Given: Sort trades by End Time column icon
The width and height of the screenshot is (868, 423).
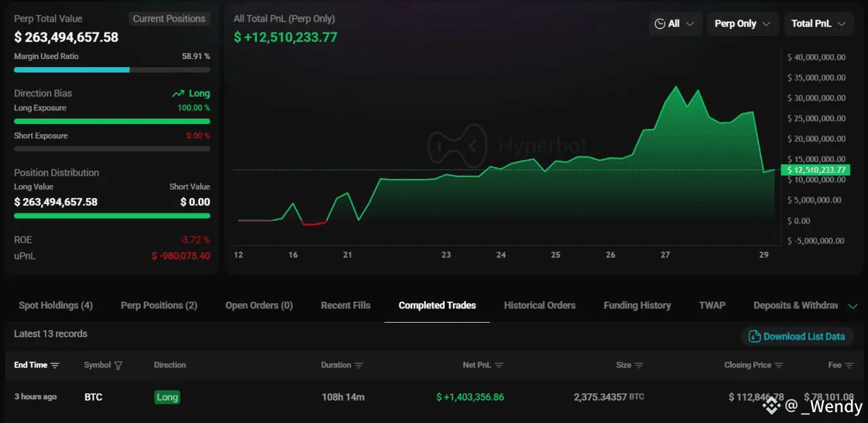Looking at the screenshot, I should [x=55, y=365].
